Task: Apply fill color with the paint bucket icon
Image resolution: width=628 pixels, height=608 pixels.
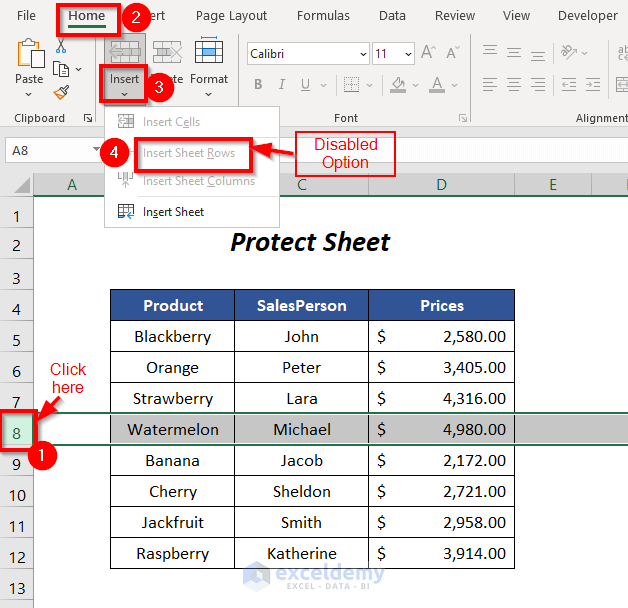Action: (398, 85)
